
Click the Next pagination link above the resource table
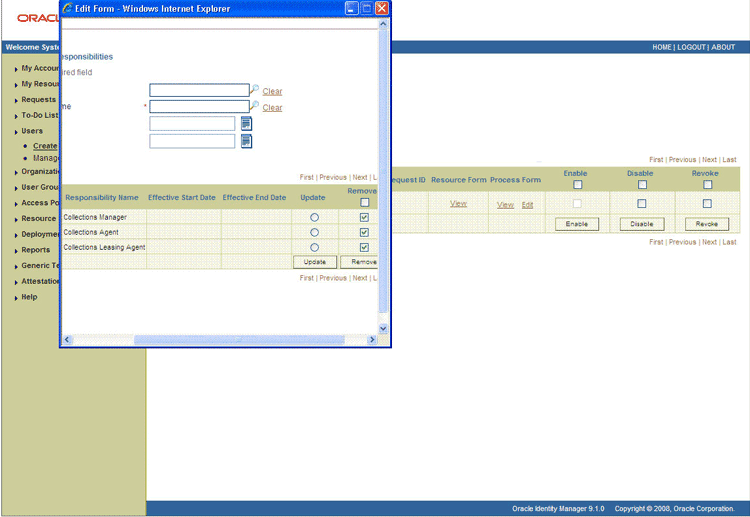tap(709, 160)
